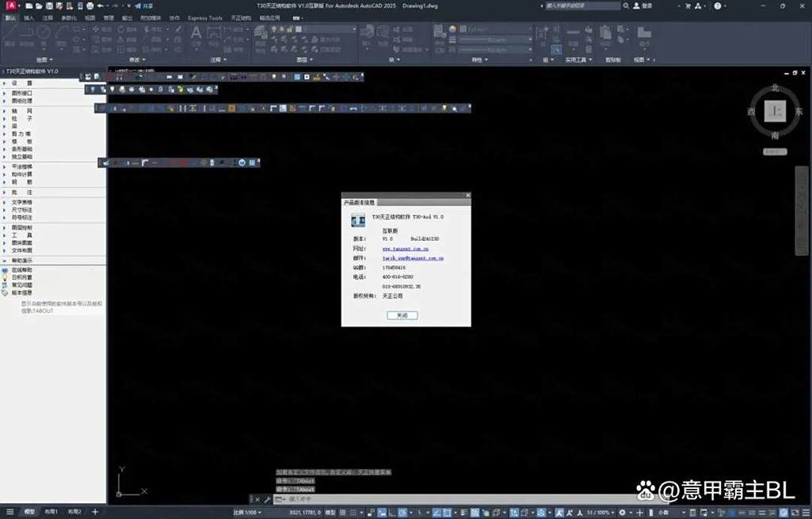Toggle the 模型 space button in status bar
The image size is (812, 519).
[x=330, y=513]
